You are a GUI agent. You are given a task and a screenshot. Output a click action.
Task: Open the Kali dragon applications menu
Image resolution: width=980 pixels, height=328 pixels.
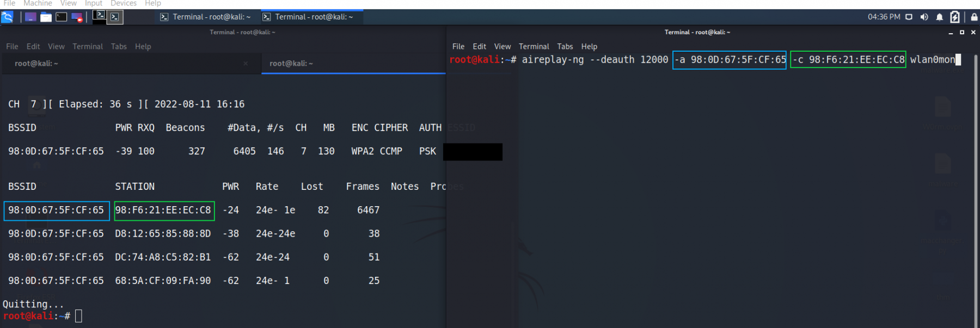(7, 17)
